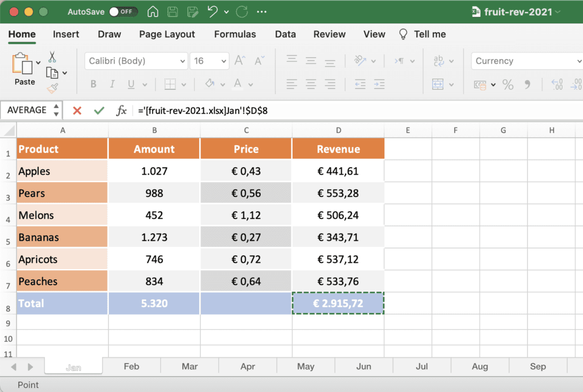Click the Cut scissors icon

(52, 57)
